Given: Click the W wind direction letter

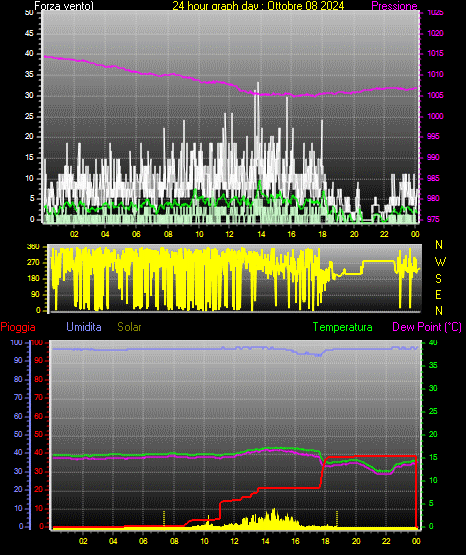Looking at the screenshot, I should click(440, 262).
